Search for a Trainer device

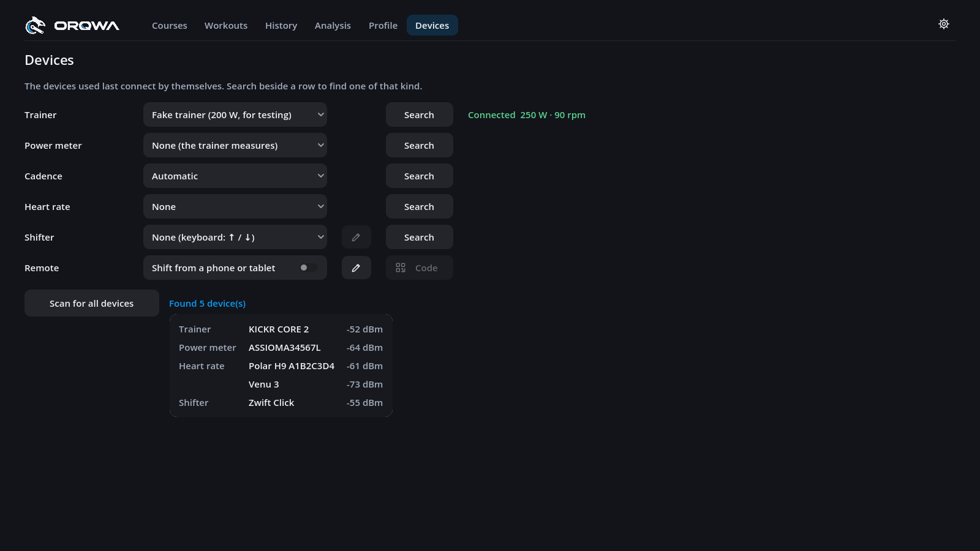pos(420,114)
